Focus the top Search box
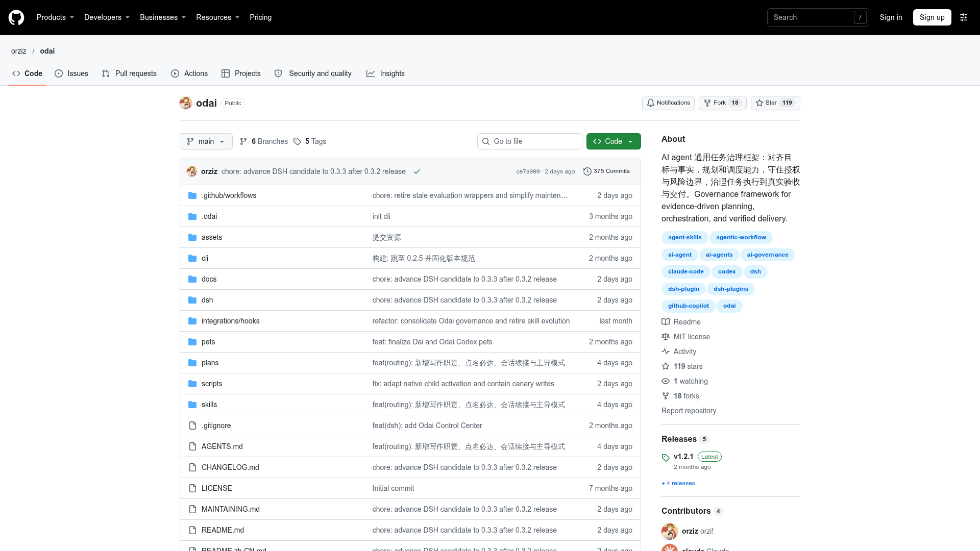 tap(818, 17)
